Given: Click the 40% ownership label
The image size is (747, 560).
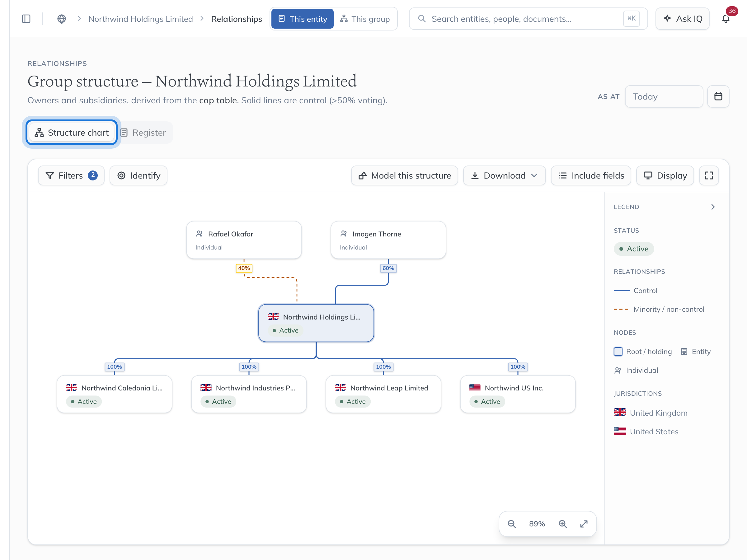Looking at the screenshot, I should [x=244, y=268].
